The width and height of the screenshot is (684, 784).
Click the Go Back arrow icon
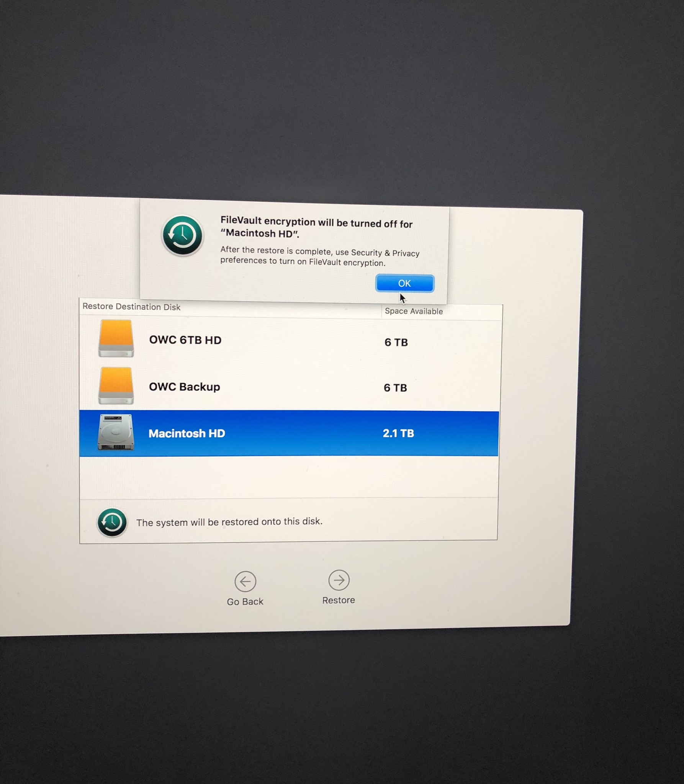pos(245,581)
